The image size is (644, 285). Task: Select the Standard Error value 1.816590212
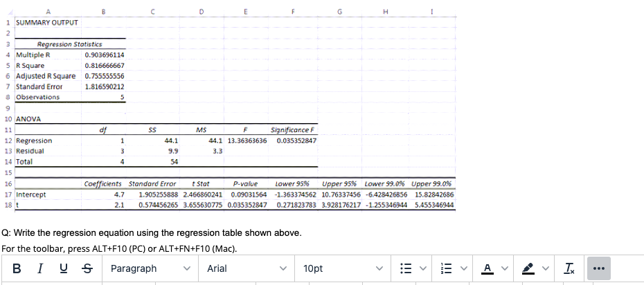pyautogui.click(x=105, y=87)
